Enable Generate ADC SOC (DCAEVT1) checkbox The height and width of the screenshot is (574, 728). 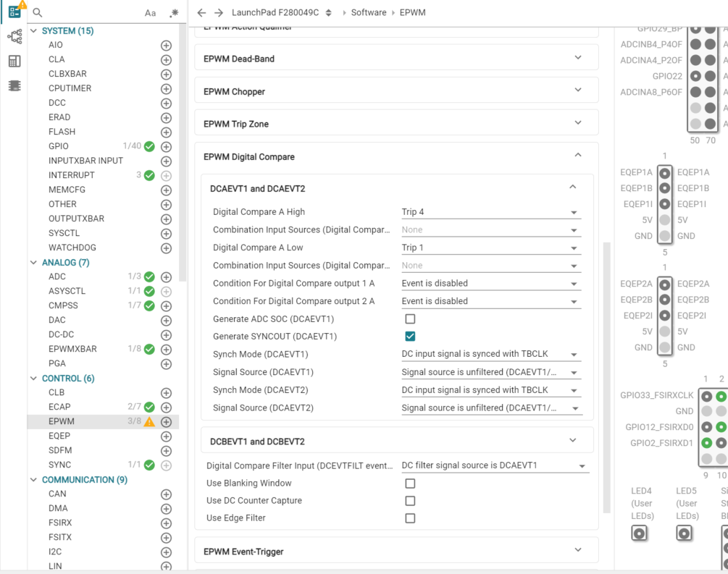pyautogui.click(x=410, y=319)
